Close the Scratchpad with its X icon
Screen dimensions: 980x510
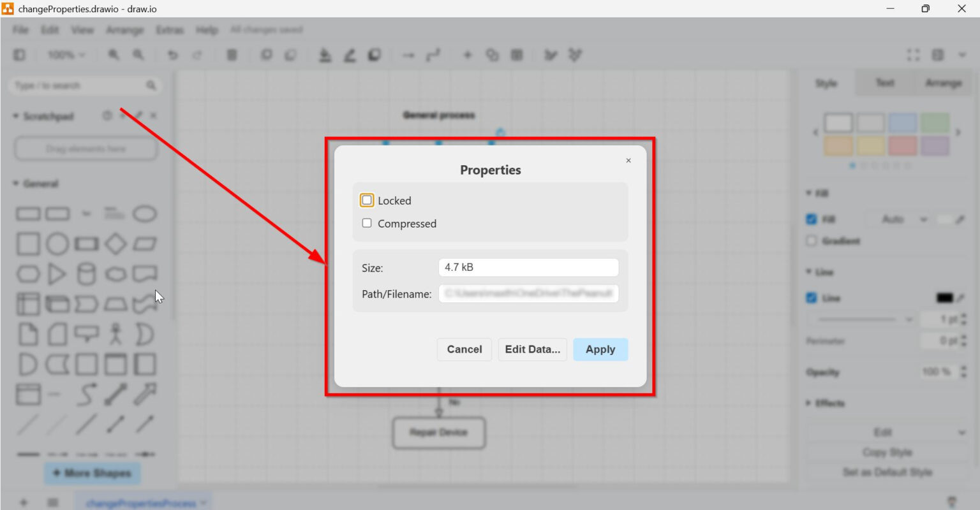click(154, 115)
